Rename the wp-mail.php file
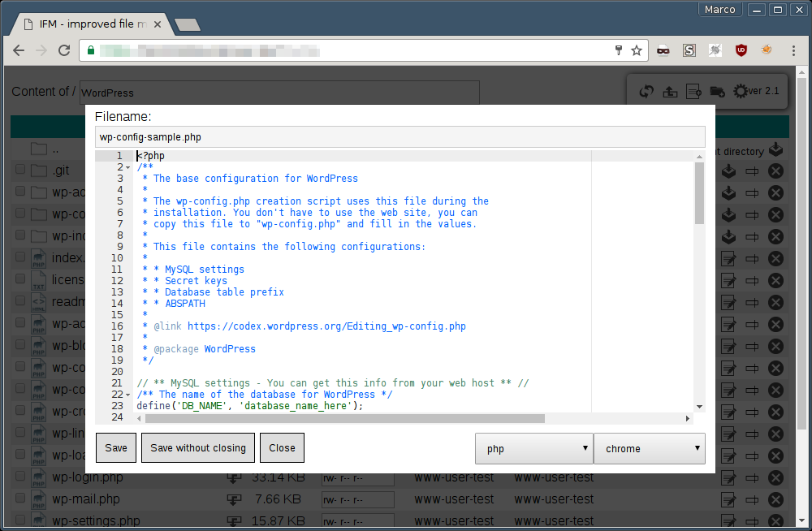This screenshot has height=531, width=812. pos(752,499)
